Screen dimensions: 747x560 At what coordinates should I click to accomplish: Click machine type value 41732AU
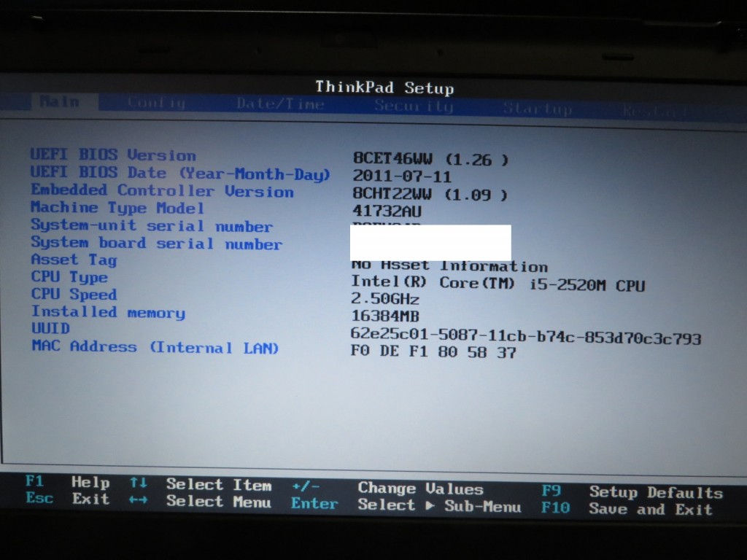click(x=387, y=211)
